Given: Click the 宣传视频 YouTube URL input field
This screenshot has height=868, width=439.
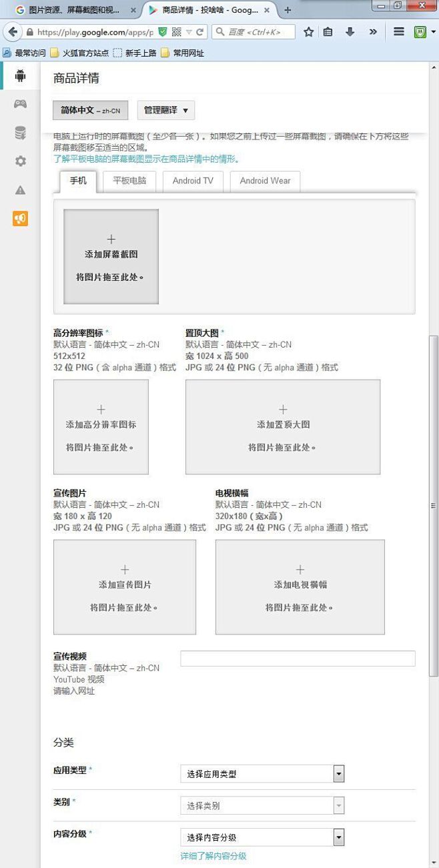Looking at the screenshot, I should tap(298, 659).
